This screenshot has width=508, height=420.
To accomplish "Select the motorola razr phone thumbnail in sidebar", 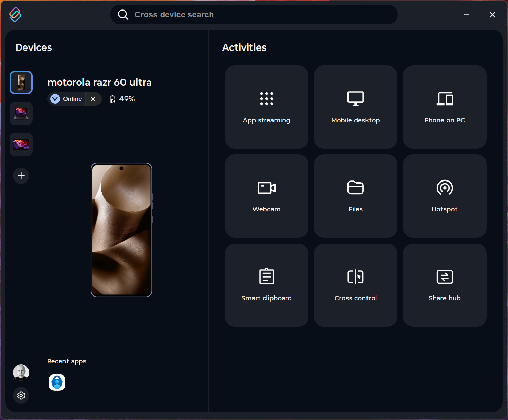I will (21, 82).
